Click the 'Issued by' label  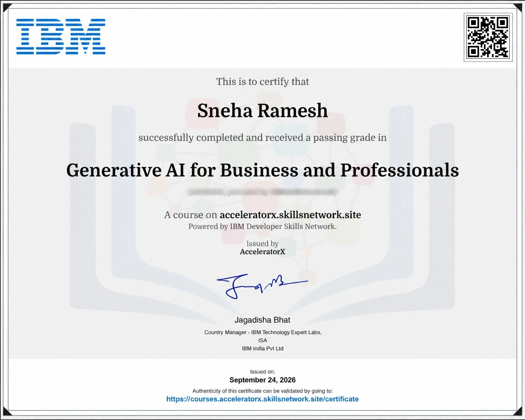(x=262, y=244)
